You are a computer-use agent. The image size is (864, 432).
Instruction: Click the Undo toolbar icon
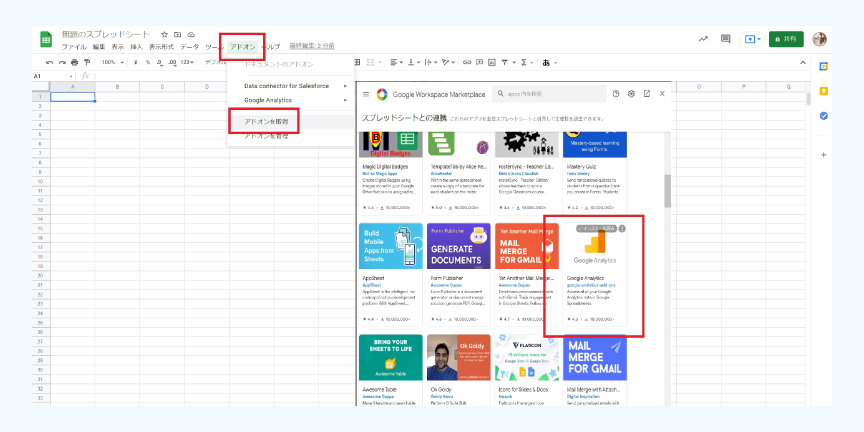pyautogui.click(x=50, y=62)
